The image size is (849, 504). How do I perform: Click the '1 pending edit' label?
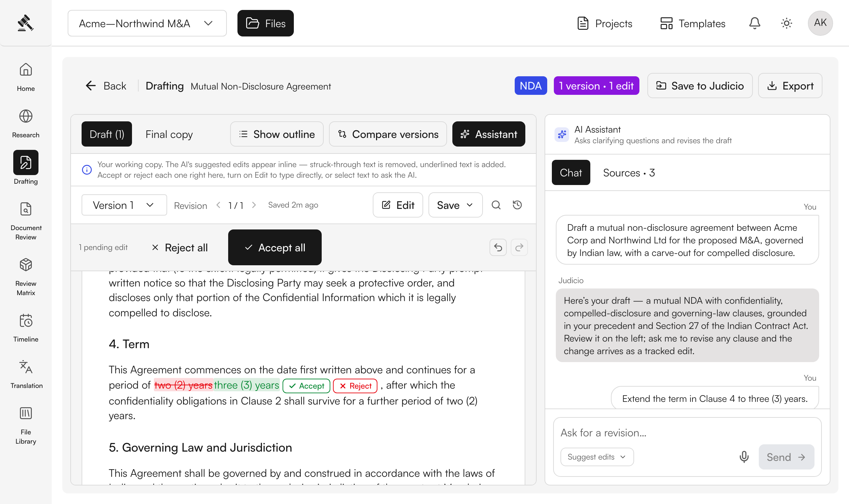[103, 247]
